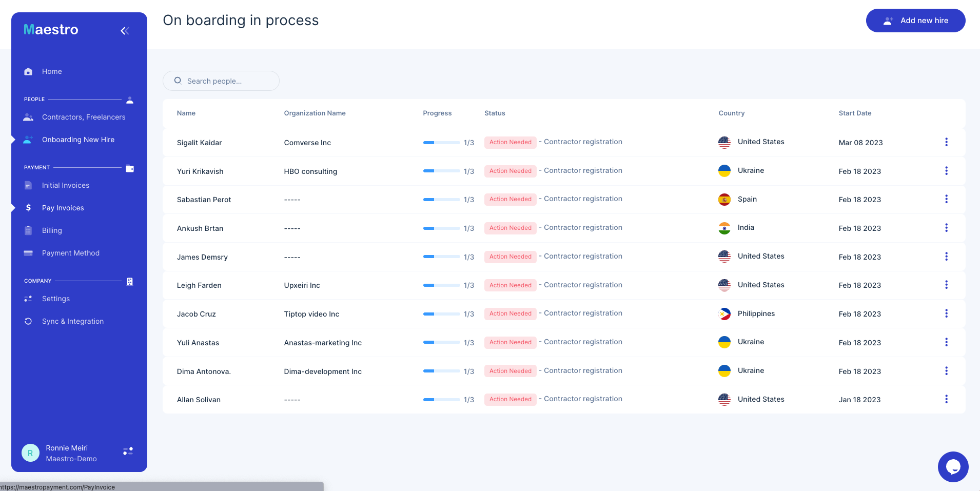This screenshot has height=491, width=980.
Task: Open row actions for Jacob Cruz
Action: coord(946,313)
